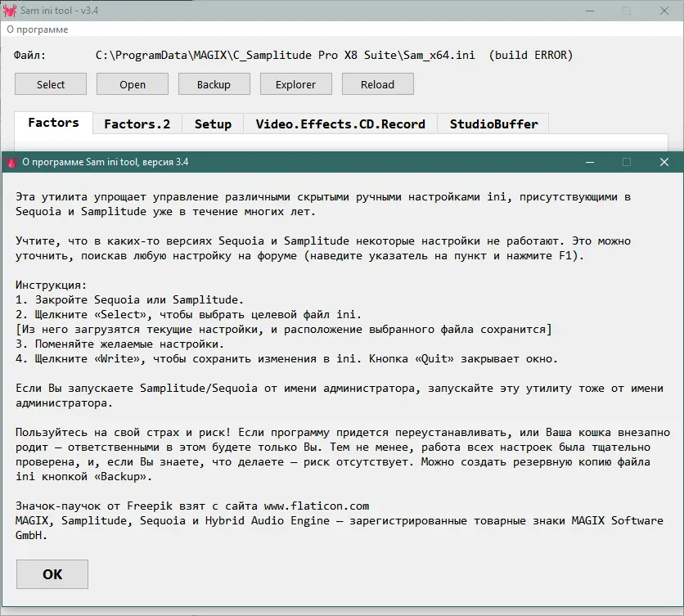Click the line «1. Закройте Sequoia или Samplitude.»
684x616 pixels.
[x=129, y=299]
